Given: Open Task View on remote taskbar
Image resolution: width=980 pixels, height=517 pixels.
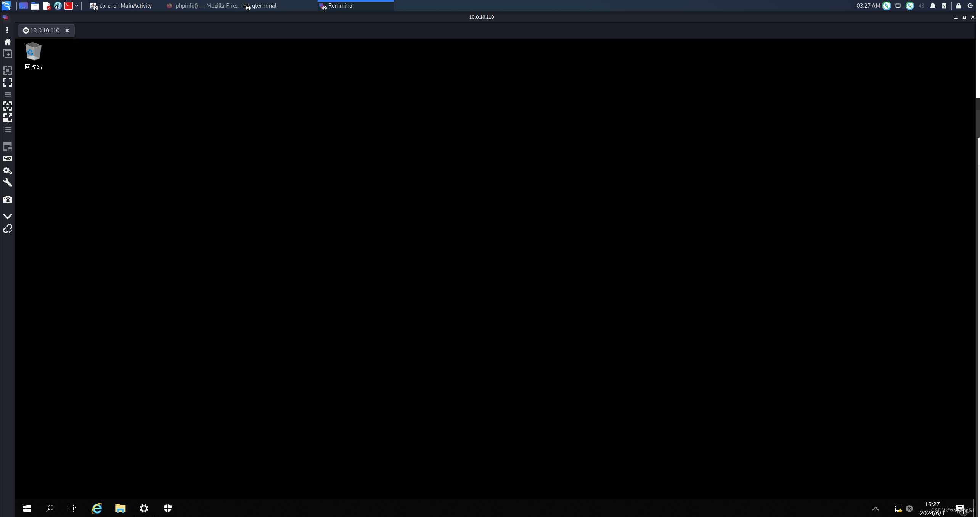Looking at the screenshot, I should (72, 508).
